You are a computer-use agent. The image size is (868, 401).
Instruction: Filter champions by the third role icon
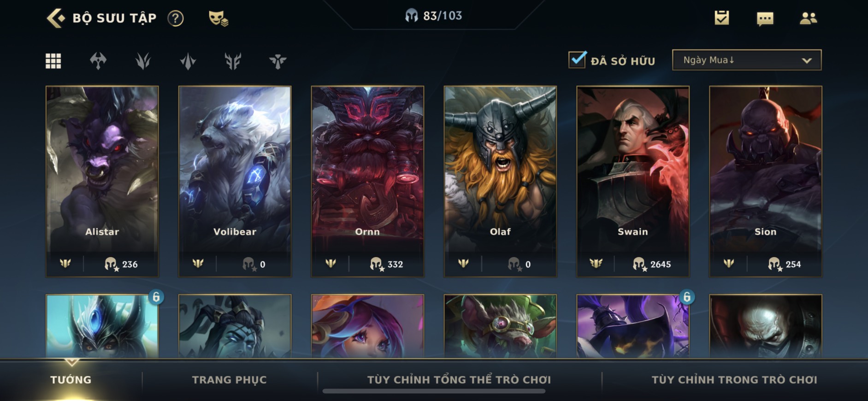tap(143, 61)
